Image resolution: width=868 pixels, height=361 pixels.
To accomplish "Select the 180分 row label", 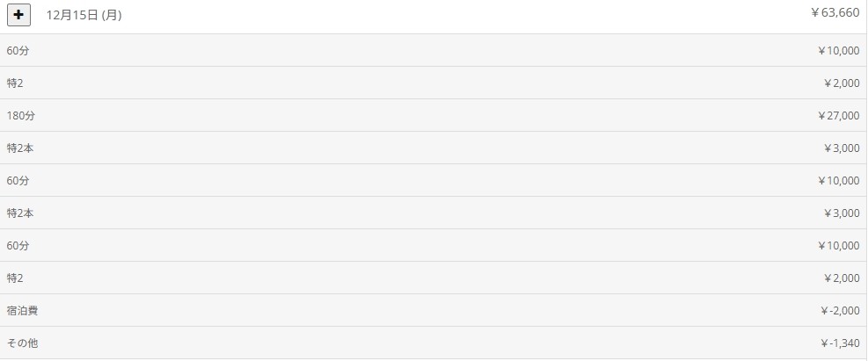I will (x=20, y=116).
